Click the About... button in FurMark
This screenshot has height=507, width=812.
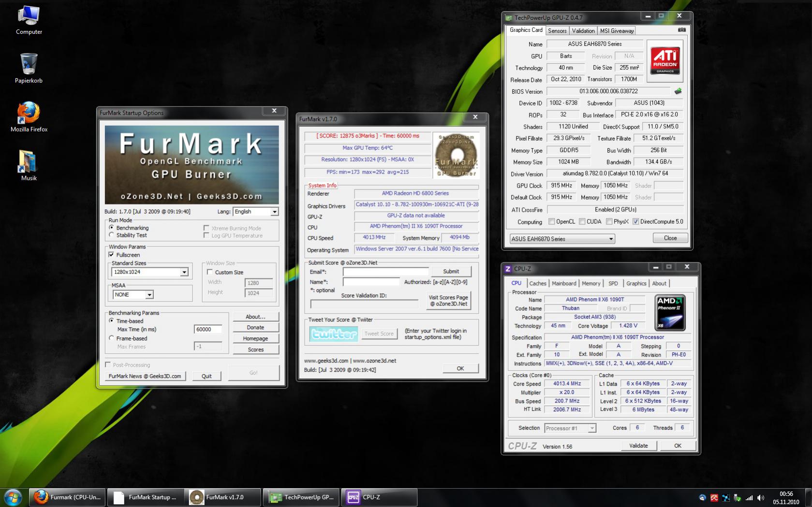click(x=256, y=317)
